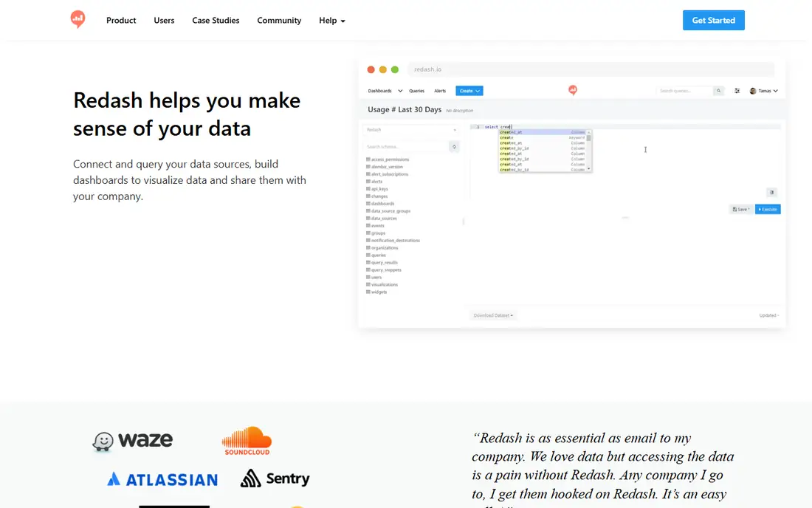Click the table icon beside users
The height and width of the screenshot is (508, 812).
point(368,277)
